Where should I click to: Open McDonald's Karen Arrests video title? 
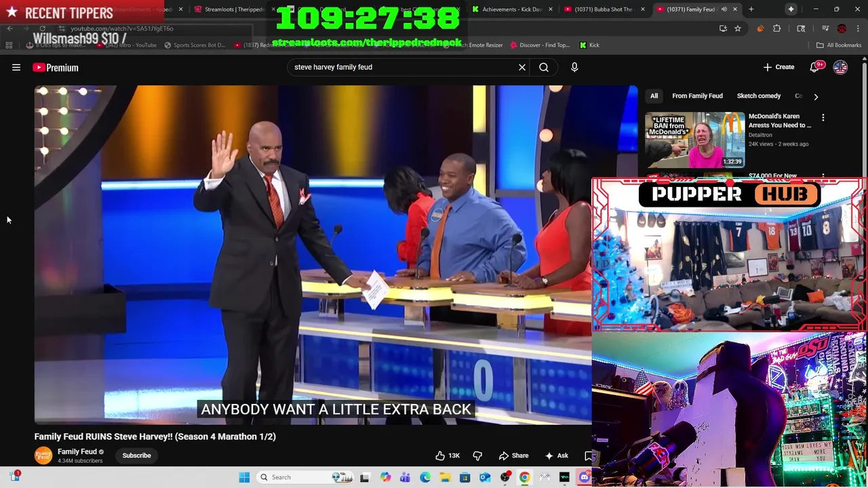[780, 121]
